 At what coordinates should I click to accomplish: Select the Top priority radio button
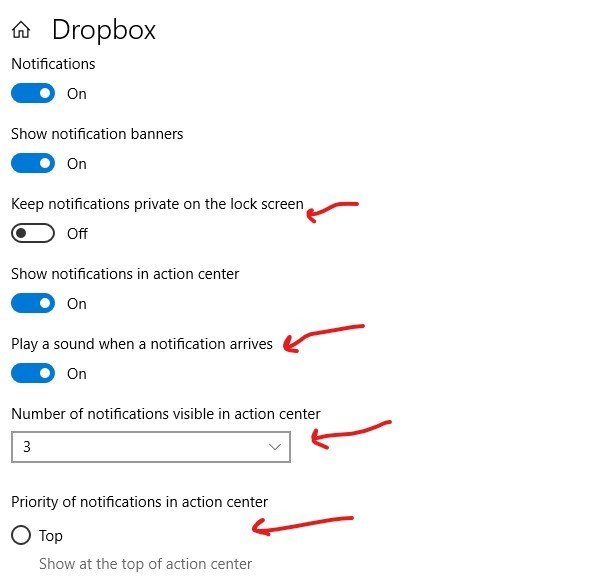(x=21, y=535)
